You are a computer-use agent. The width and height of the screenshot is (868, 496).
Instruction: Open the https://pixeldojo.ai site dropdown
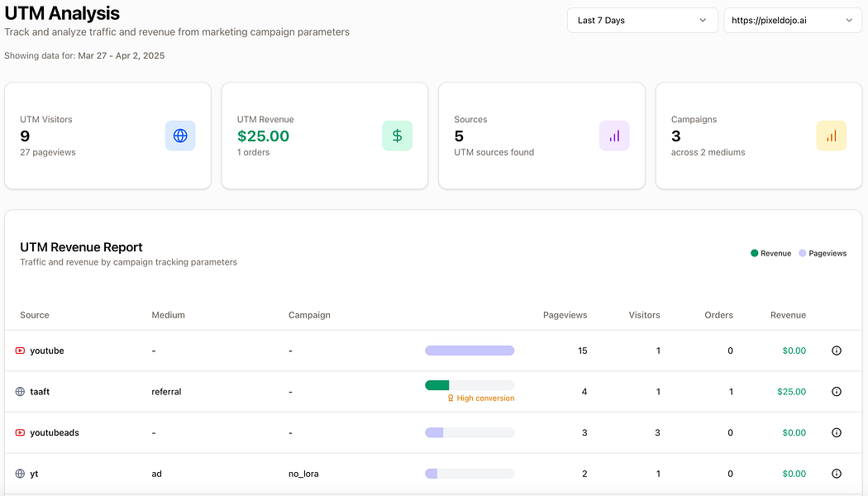792,21
